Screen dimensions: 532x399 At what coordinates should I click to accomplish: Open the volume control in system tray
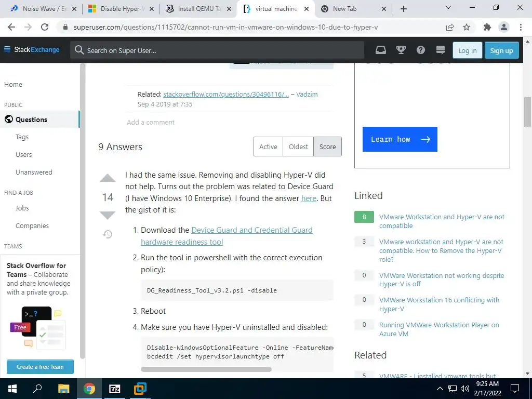465,389
